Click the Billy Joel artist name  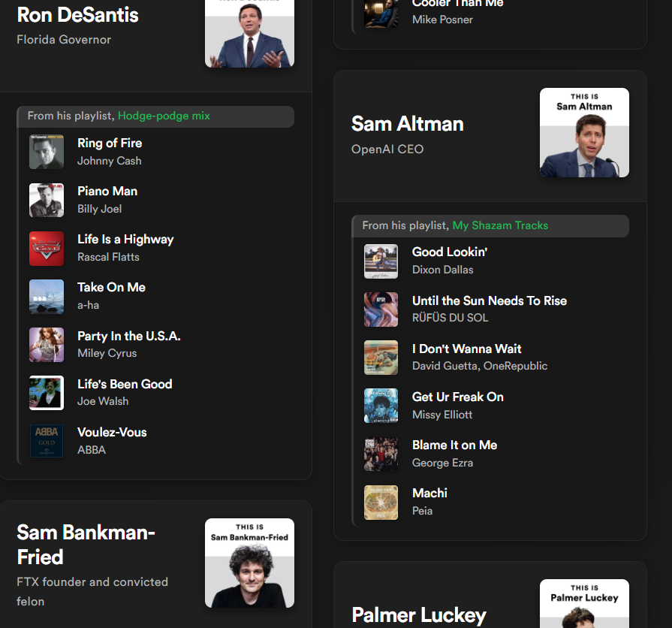tap(99, 209)
